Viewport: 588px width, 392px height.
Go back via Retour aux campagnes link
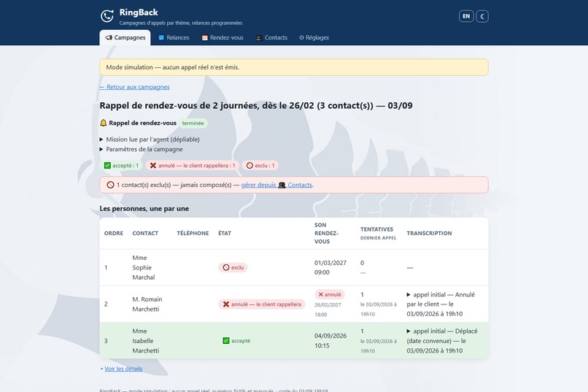(135, 87)
